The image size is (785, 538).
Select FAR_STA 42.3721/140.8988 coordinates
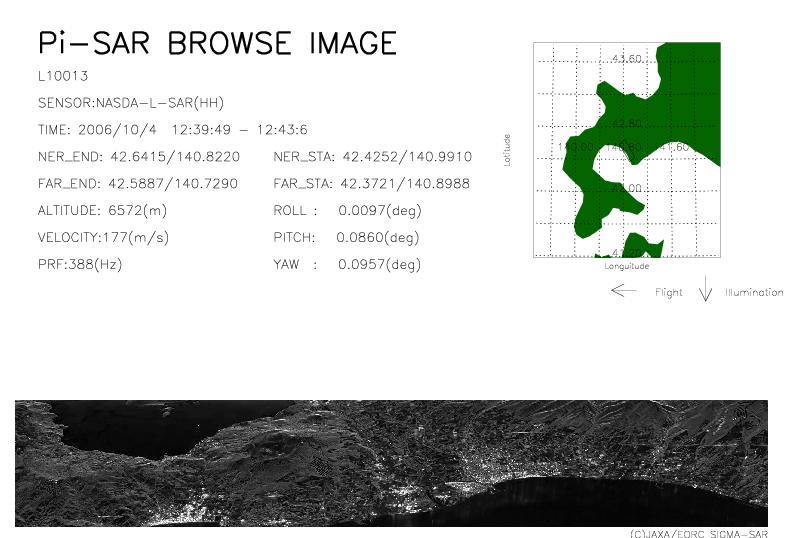click(x=371, y=184)
